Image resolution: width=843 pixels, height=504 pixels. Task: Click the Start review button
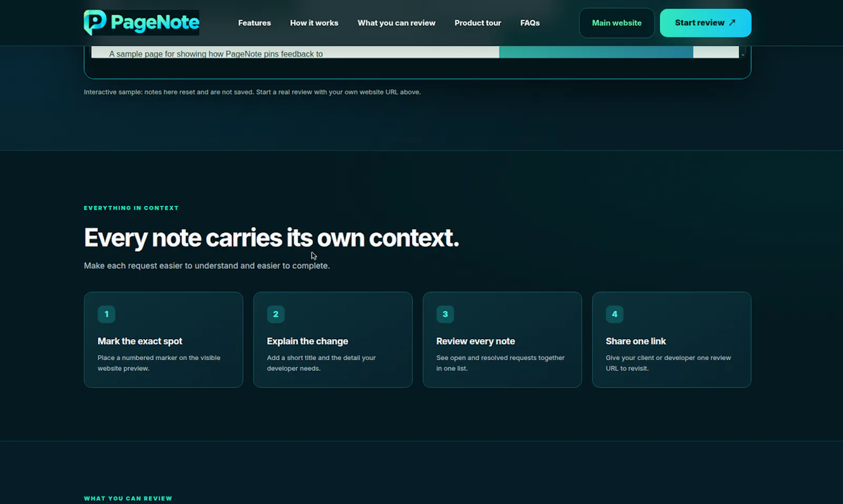(705, 23)
